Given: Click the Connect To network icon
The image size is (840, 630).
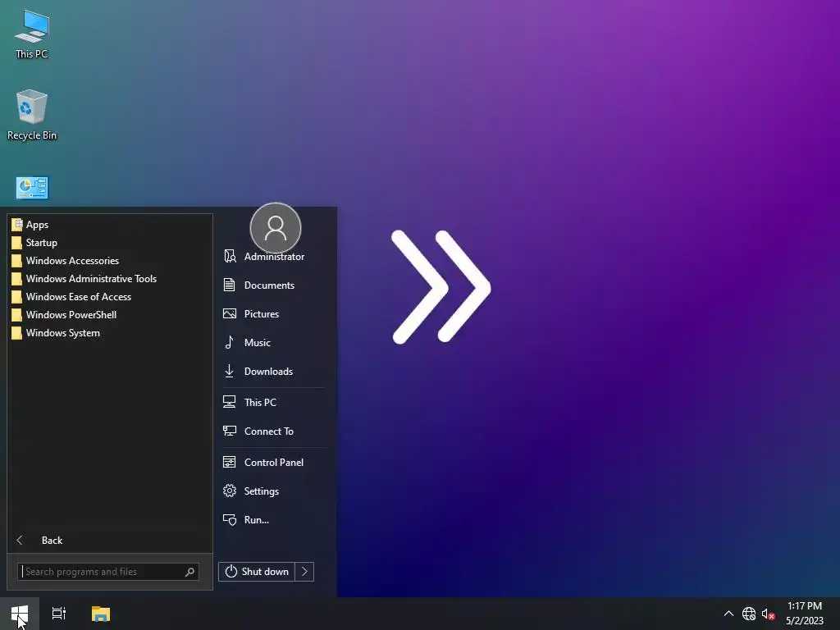Looking at the screenshot, I should coord(230,431).
